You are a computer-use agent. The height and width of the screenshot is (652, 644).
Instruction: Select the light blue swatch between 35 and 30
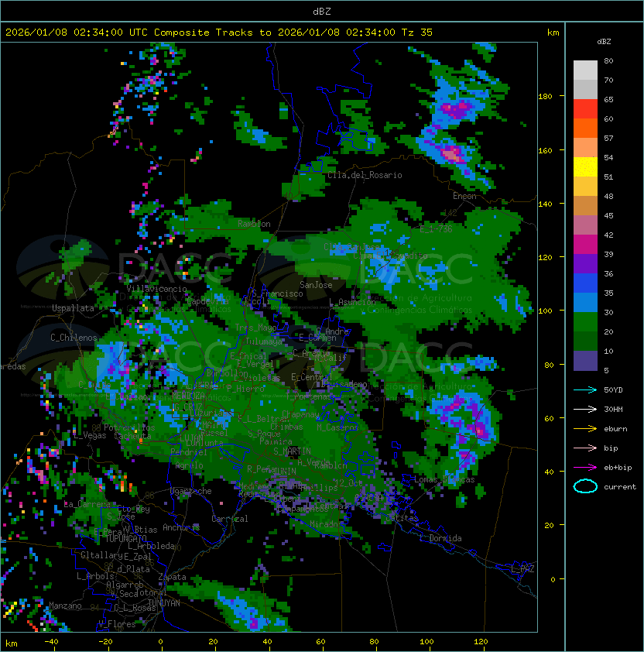585,302
